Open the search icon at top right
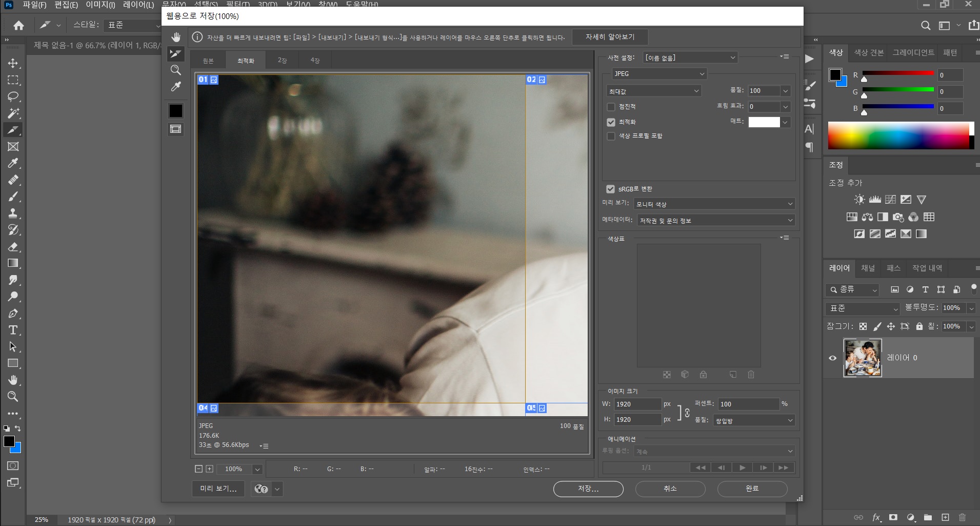 tap(926, 25)
